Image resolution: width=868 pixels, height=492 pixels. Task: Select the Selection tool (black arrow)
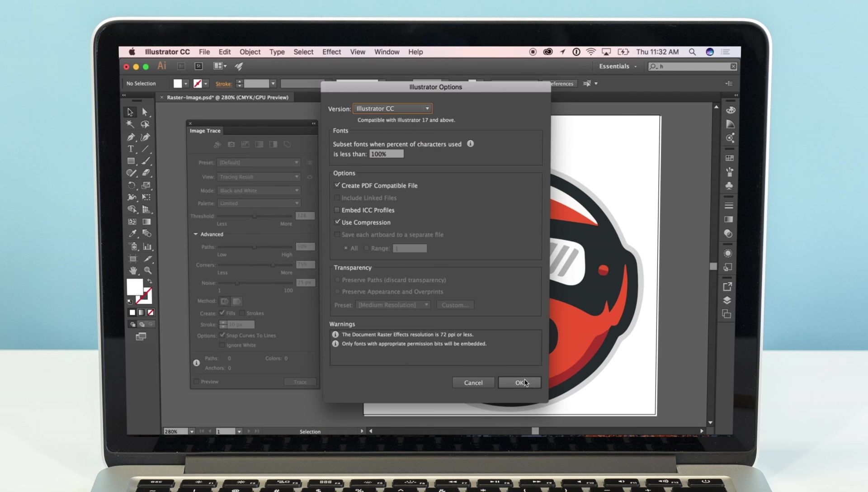(130, 112)
